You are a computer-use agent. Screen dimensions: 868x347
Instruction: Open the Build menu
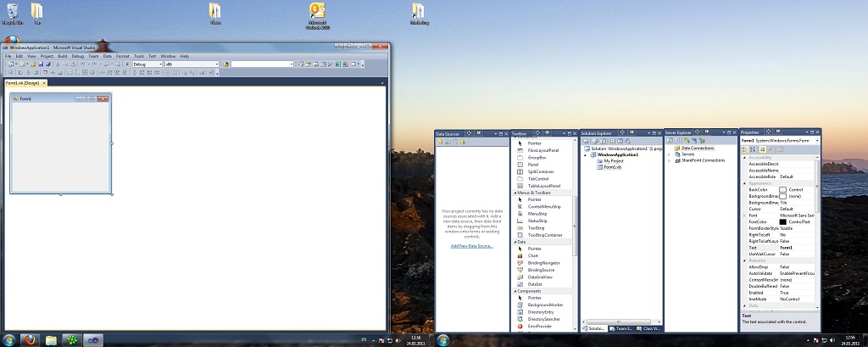(63, 56)
